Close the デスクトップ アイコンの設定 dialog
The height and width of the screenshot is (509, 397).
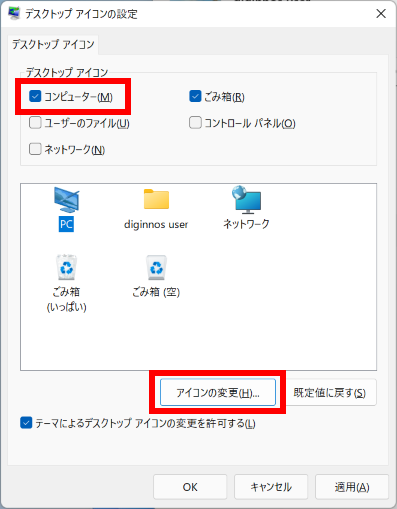coord(381,14)
